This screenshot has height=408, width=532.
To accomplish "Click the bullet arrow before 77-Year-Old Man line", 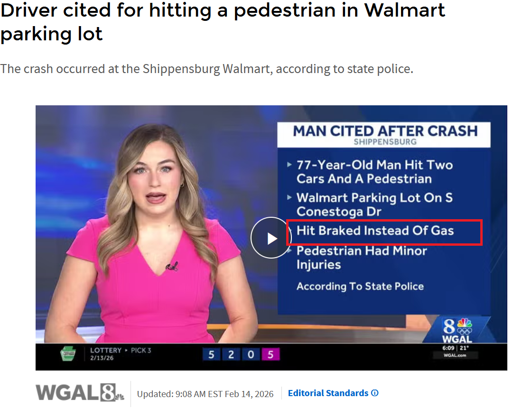I will (289, 165).
